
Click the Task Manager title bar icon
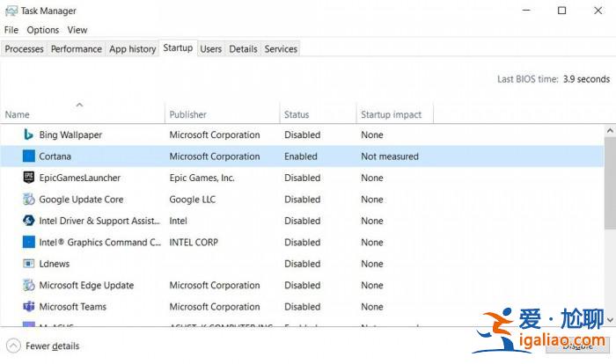click(x=11, y=11)
